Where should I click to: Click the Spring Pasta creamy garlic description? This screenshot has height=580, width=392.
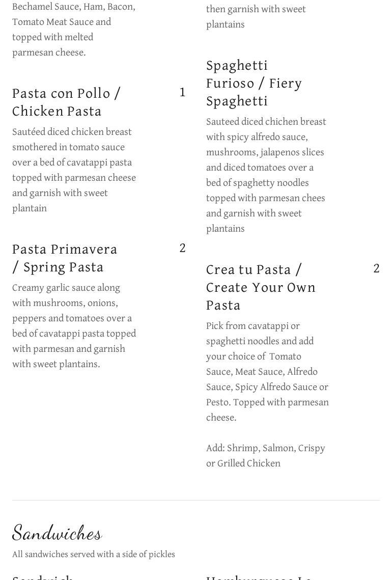[x=74, y=326]
